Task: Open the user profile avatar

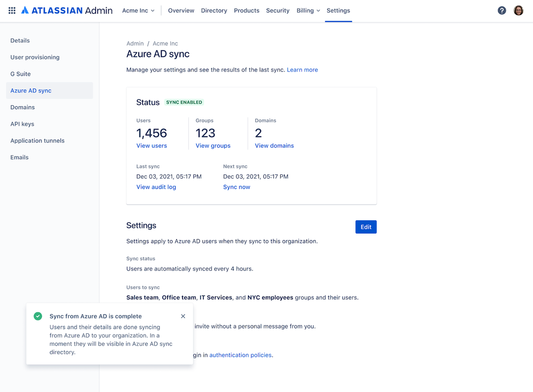Action: (519, 11)
